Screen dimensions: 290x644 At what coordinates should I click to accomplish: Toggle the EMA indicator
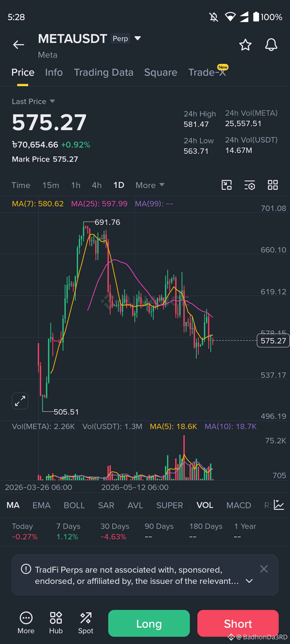click(x=41, y=505)
